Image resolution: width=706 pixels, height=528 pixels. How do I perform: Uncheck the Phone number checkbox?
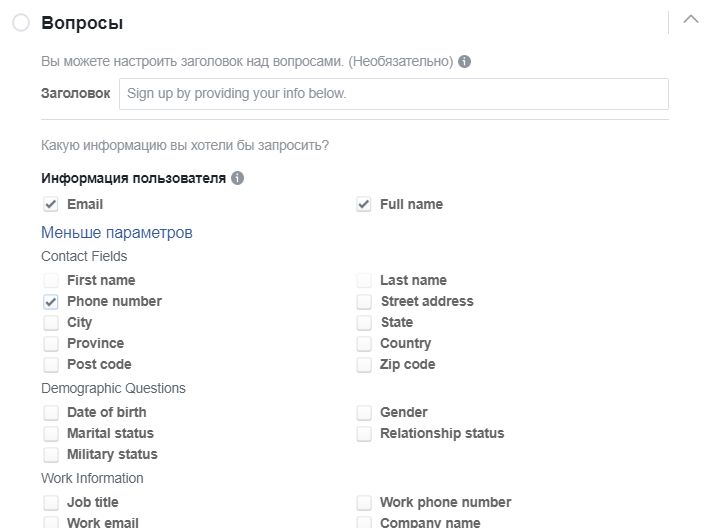51,302
